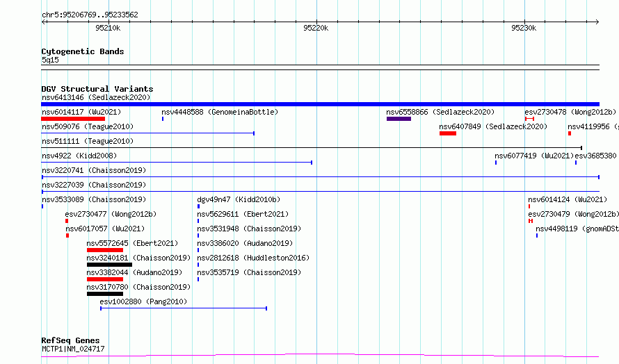This screenshot has width=619, height=364.
Task: Open the nsv4448588 (GenomeinaBottle) variant
Action: (x=220, y=112)
